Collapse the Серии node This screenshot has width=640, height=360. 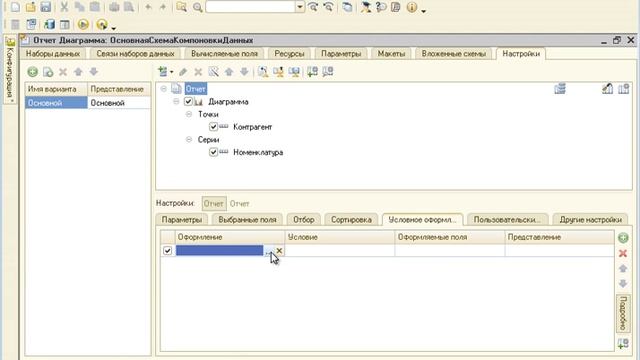coord(189,139)
